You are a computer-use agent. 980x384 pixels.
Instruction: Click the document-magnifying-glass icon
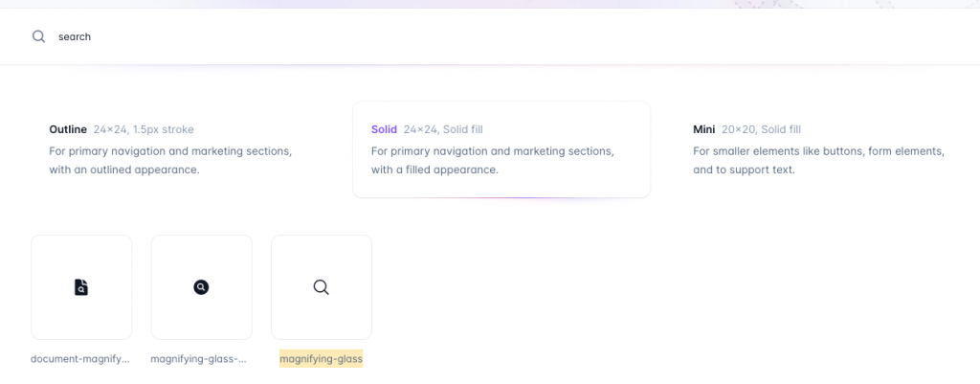[x=81, y=287]
